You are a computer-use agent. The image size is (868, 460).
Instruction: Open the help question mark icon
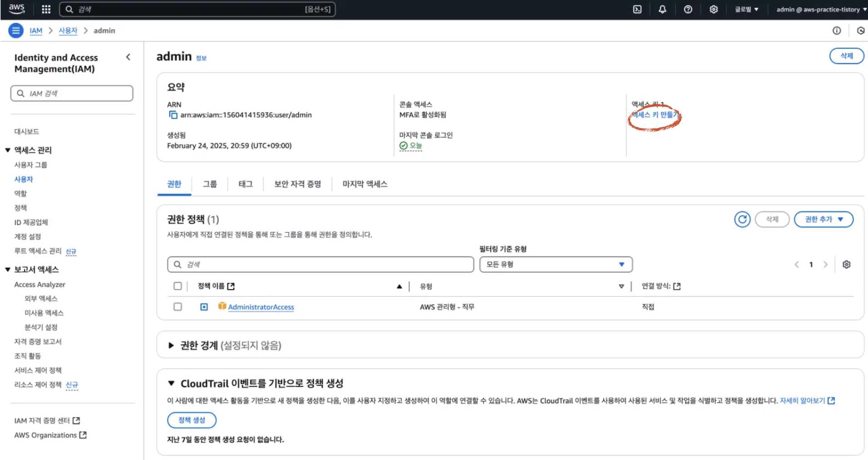(688, 9)
